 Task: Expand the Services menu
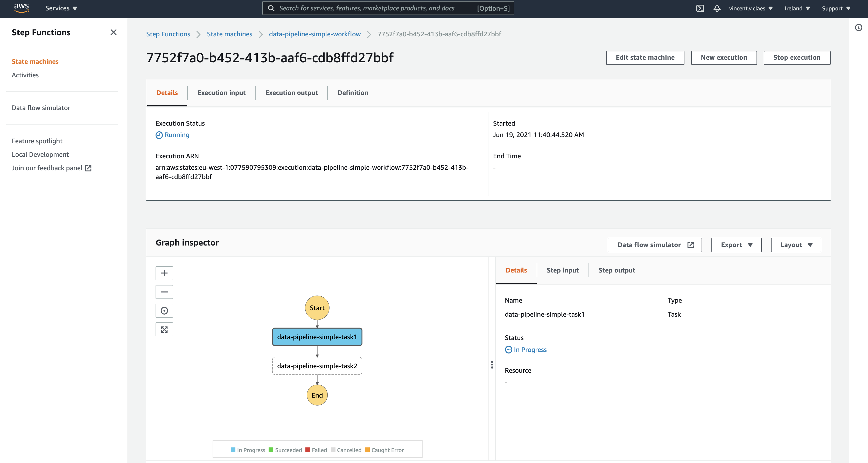click(61, 8)
